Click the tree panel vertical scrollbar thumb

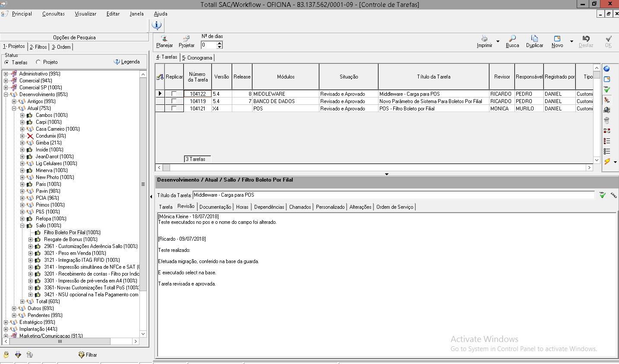pyautogui.click(x=143, y=184)
